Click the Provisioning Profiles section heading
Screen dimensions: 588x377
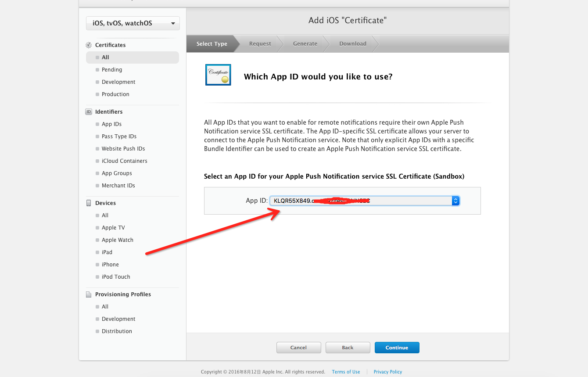coord(123,294)
